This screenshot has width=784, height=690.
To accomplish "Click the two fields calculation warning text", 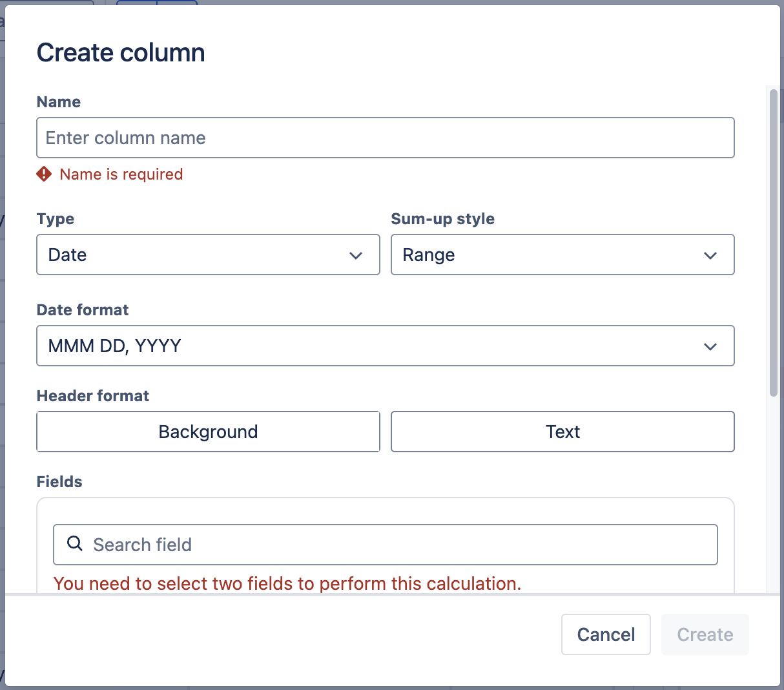I will [x=287, y=583].
